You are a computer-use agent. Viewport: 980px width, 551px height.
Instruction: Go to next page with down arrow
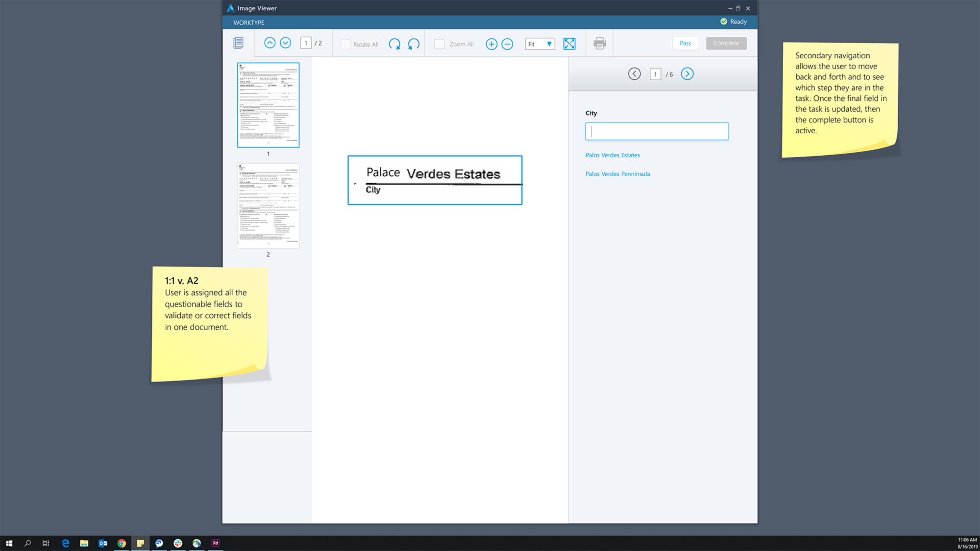tap(286, 43)
